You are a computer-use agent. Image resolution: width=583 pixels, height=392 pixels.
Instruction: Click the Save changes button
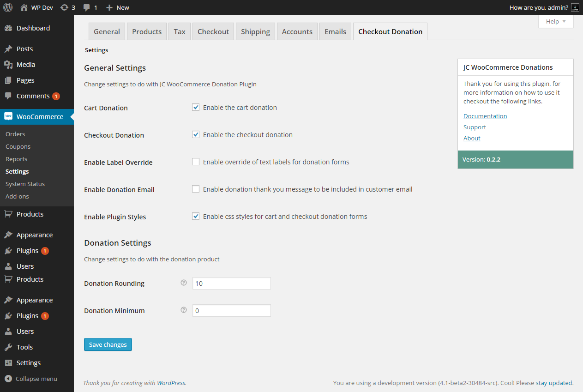[x=108, y=344]
